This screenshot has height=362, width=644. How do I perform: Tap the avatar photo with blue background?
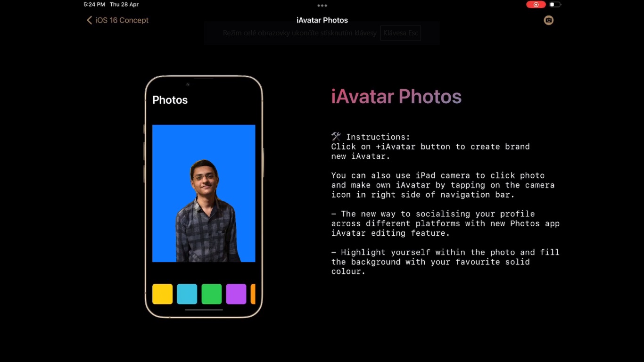point(204,193)
